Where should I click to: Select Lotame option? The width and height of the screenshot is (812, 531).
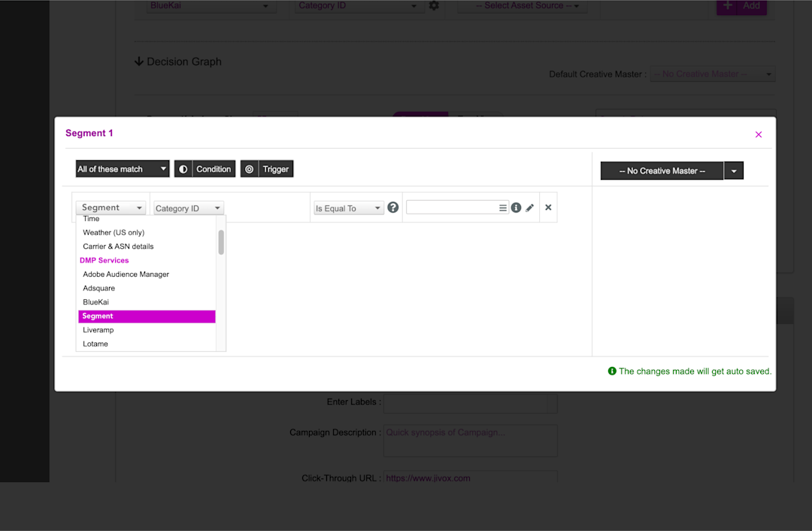(95, 344)
